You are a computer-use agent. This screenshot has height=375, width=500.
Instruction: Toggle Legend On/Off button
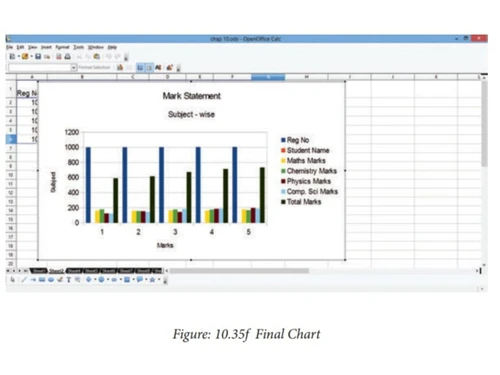coord(149,68)
